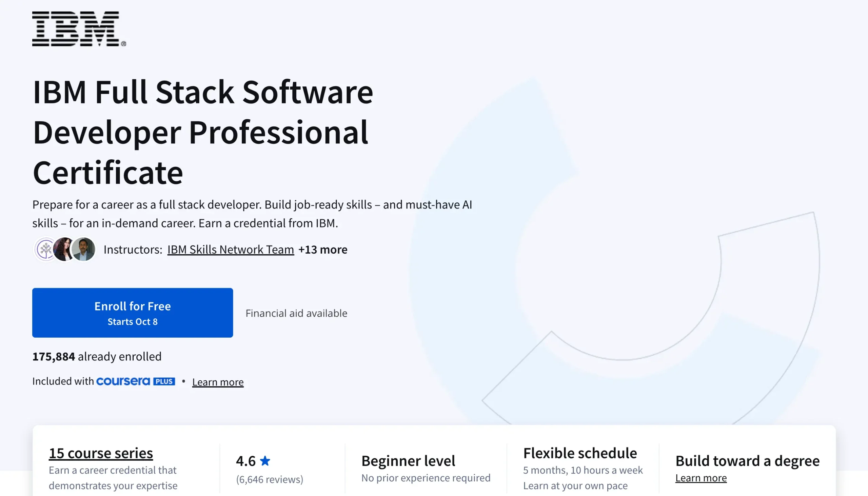Click the IBM logo
868x496 pixels.
point(79,28)
